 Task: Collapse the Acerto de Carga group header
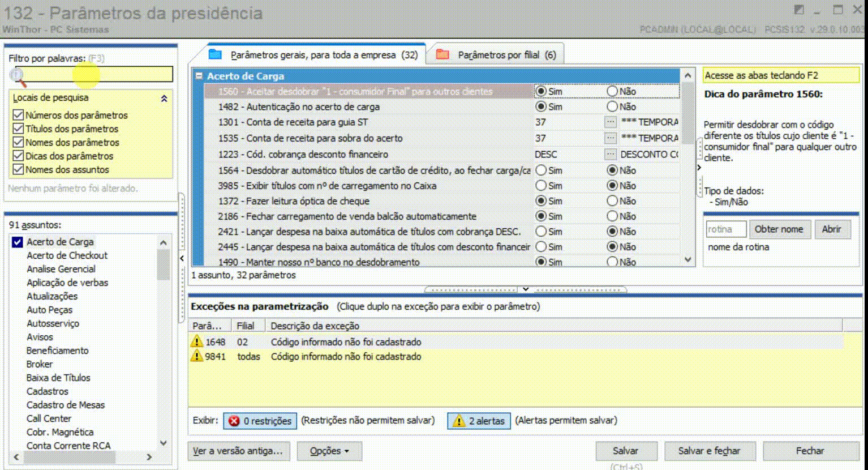tap(199, 75)
